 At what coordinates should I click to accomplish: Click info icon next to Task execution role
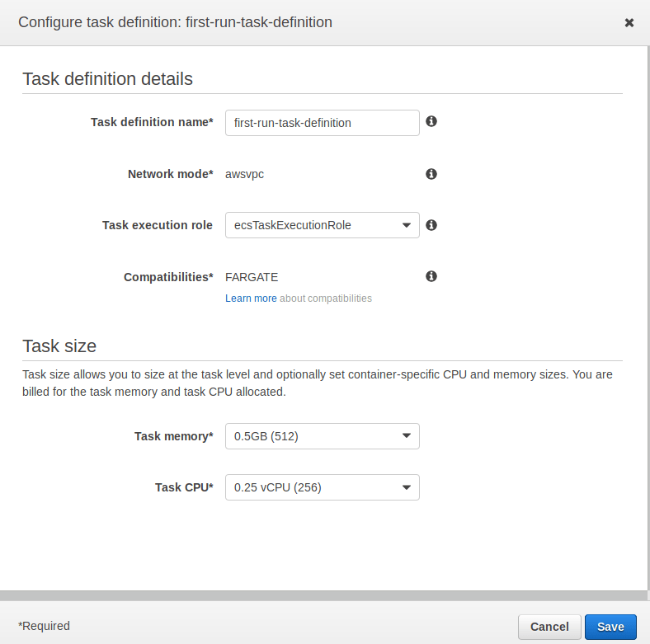[x=431, y=225]
